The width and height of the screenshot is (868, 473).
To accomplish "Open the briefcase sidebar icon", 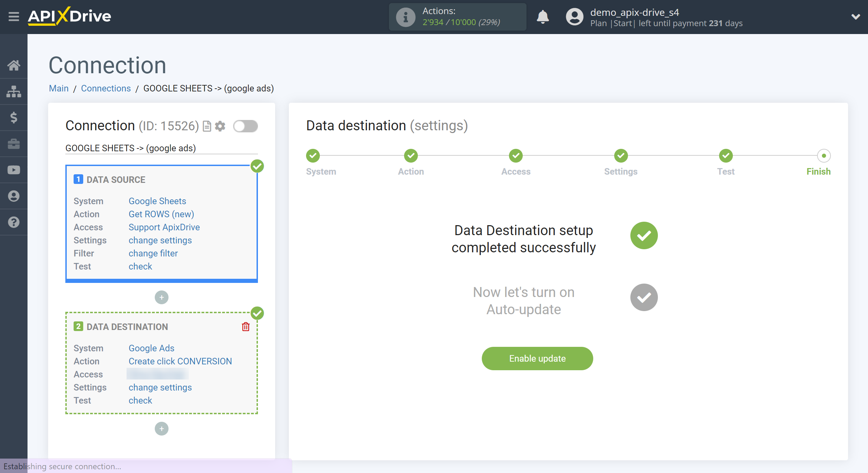I will click(14, 144).
